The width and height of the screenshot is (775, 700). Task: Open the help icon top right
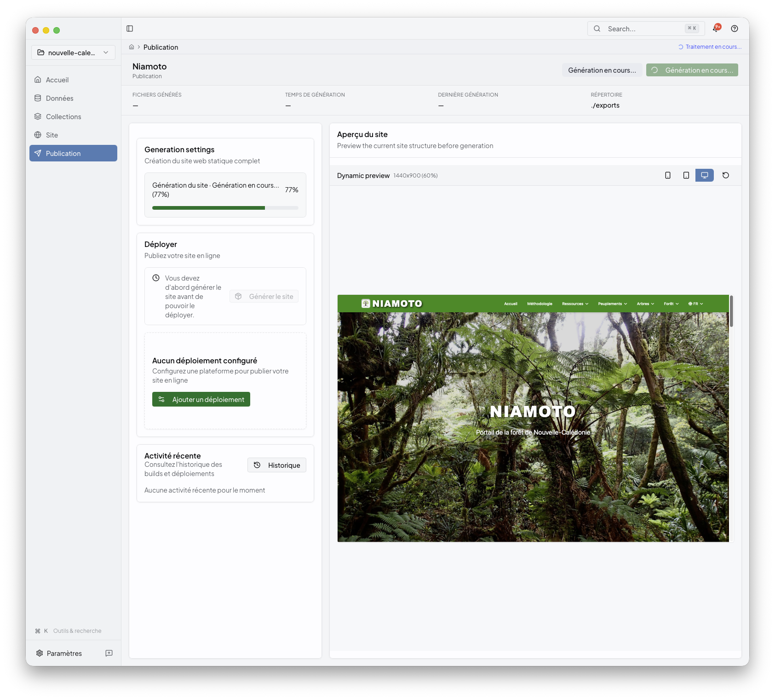click(x=734, y=28)
